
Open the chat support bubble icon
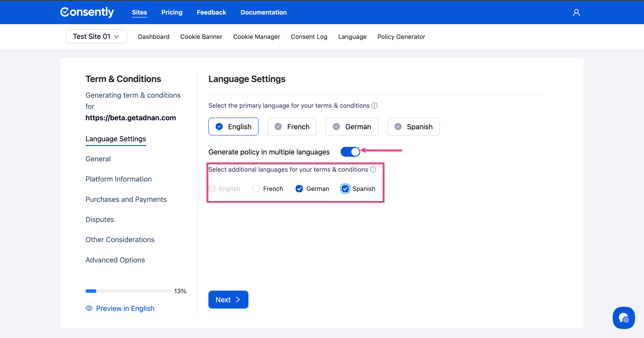pos(623,317)
